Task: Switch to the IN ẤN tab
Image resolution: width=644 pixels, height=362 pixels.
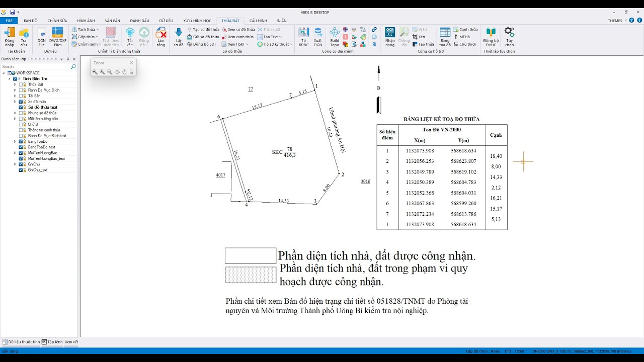Action: [281, 21]
